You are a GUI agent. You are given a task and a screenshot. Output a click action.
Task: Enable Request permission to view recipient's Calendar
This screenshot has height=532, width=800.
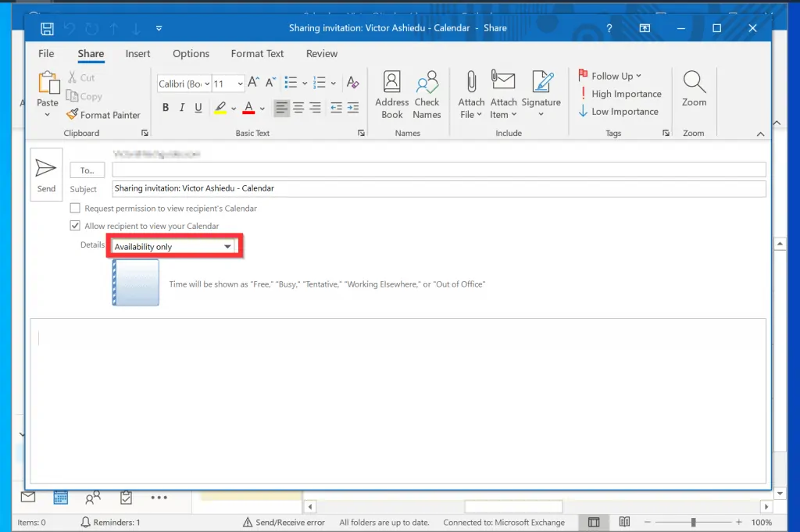[x=75, y=209]
